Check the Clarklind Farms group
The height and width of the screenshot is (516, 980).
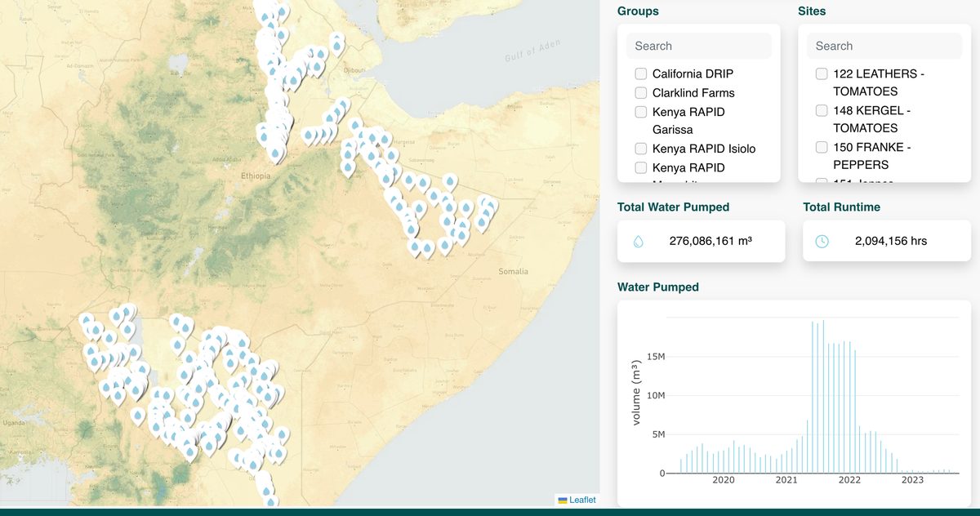click(640, 92)
